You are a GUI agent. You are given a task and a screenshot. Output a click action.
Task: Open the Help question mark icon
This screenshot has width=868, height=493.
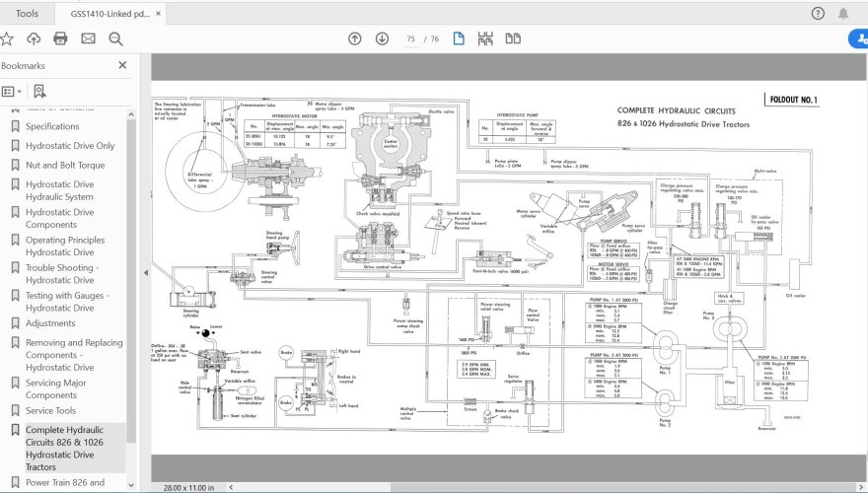[x=818, y=13]
